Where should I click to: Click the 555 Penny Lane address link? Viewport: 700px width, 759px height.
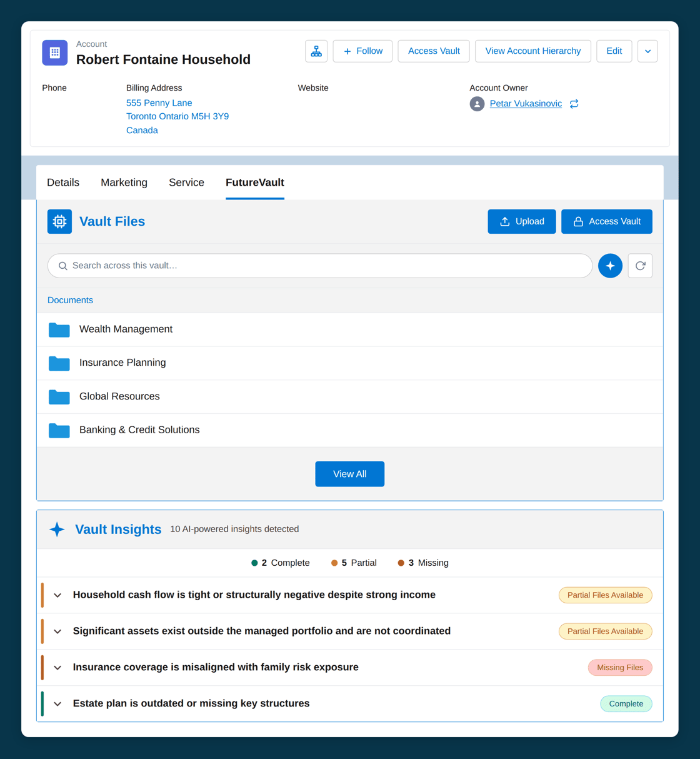[159, 103]
